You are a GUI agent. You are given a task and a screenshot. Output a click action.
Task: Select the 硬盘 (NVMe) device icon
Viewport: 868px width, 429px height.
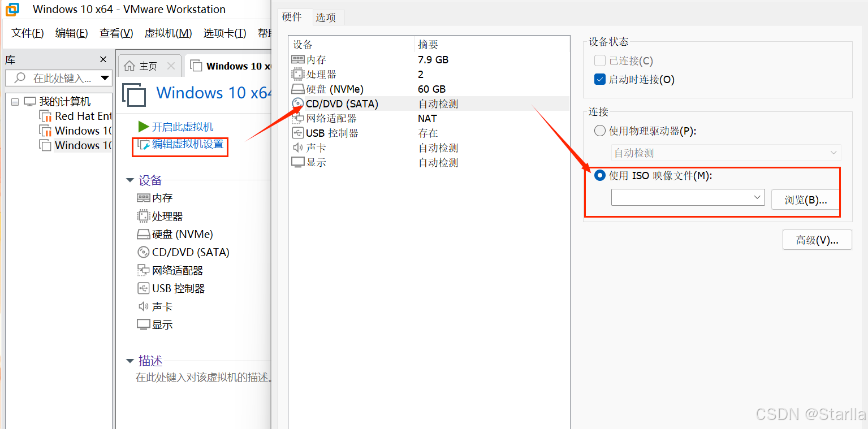click(298, 89)
